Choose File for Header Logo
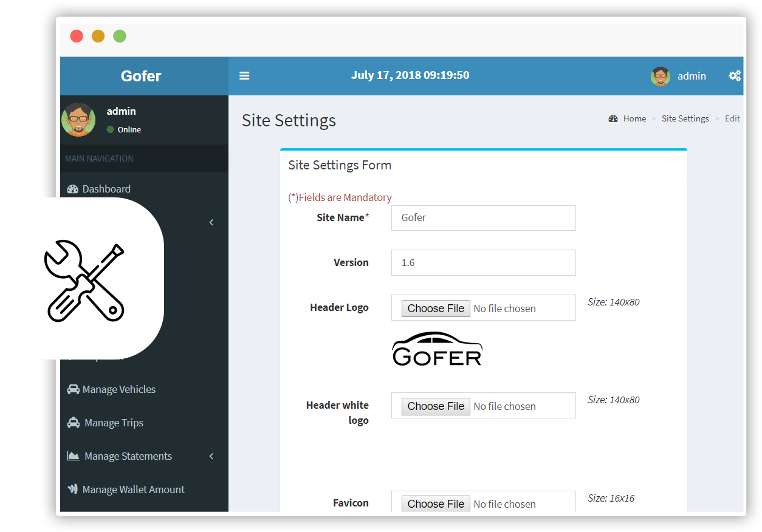The image size is (762, 532). (436, 309)
